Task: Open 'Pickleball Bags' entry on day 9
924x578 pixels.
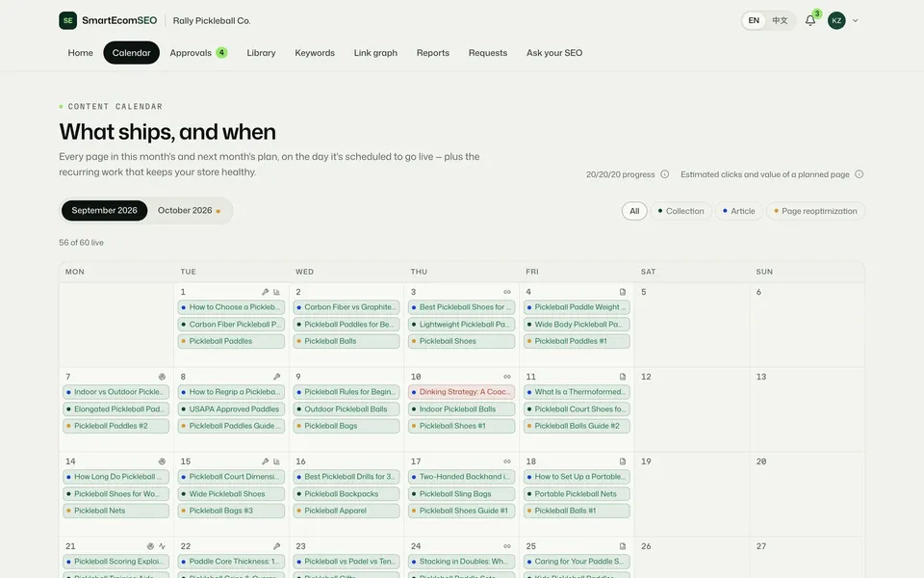Action: (346, 426)
